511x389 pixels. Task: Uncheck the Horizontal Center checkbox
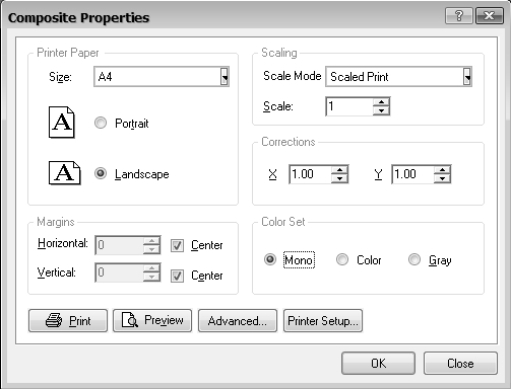click(177, 246)
